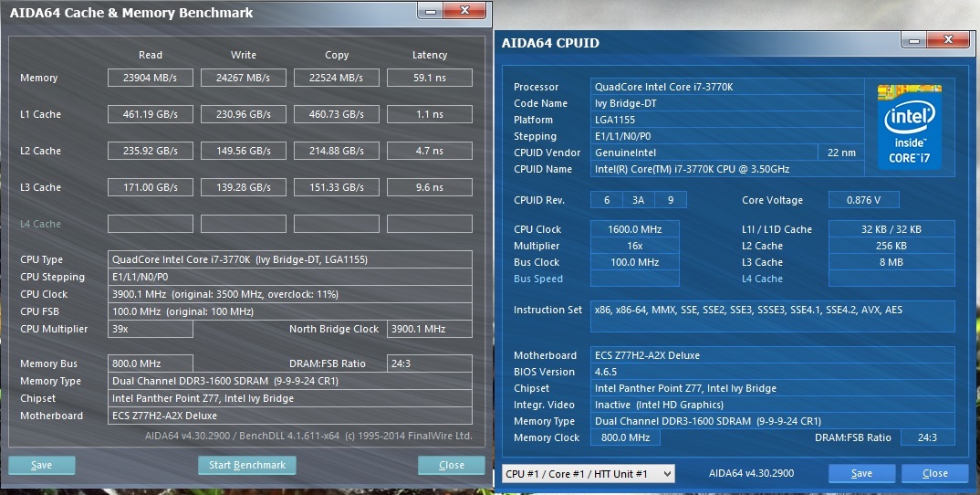
Task: Select the Memory Latency value 59.1 ns
Action: pyautogui.click(x=430, y=78)
